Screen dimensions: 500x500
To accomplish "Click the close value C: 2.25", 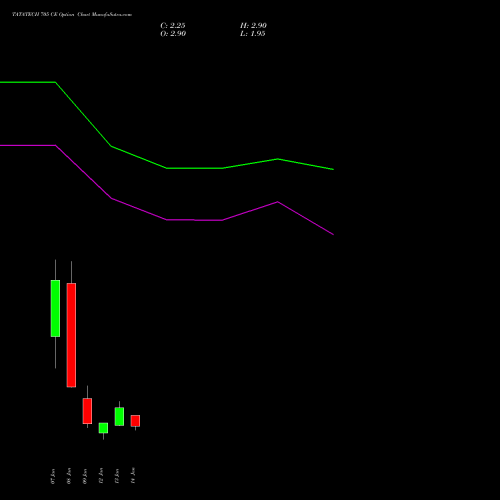I will [173, 26].
